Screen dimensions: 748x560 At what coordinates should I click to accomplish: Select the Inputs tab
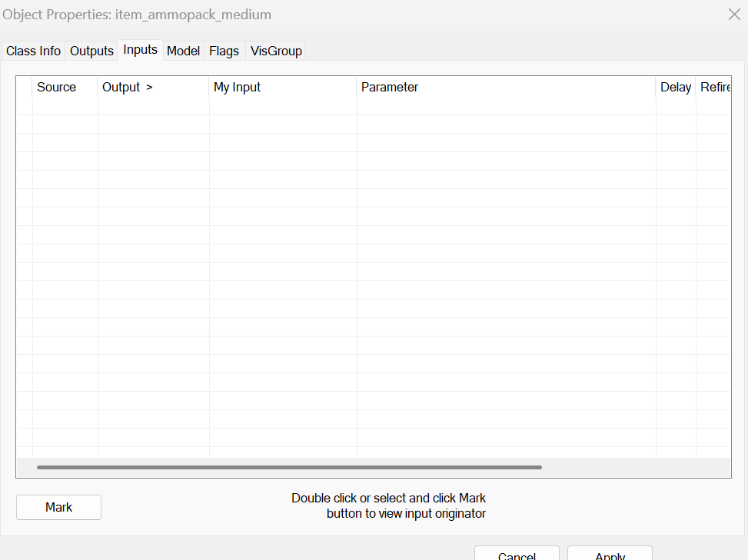[x=140, y=50]
